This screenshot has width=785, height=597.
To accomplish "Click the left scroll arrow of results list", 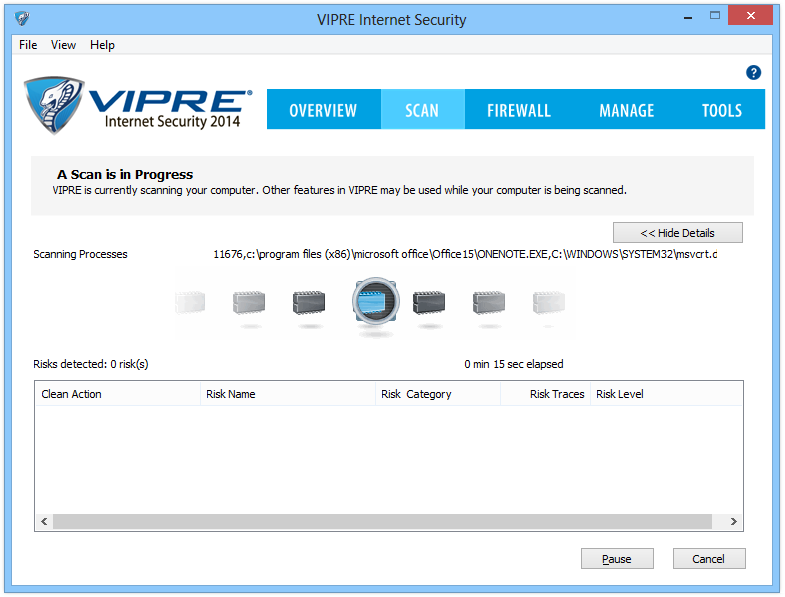I will pyautogui.click(x=44, y=522).
